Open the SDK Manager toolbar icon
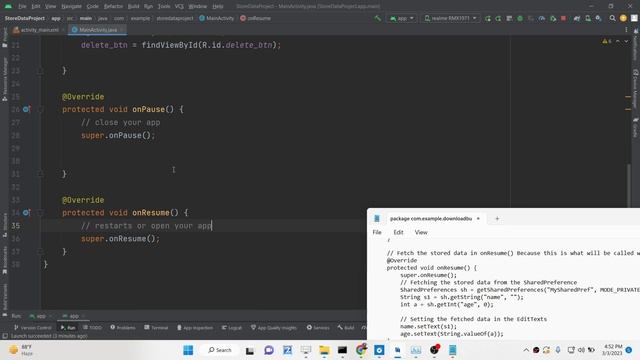Image resolution: width=640 pixels, height=360 pixels. pyautogui.click(x=598, y=18)
